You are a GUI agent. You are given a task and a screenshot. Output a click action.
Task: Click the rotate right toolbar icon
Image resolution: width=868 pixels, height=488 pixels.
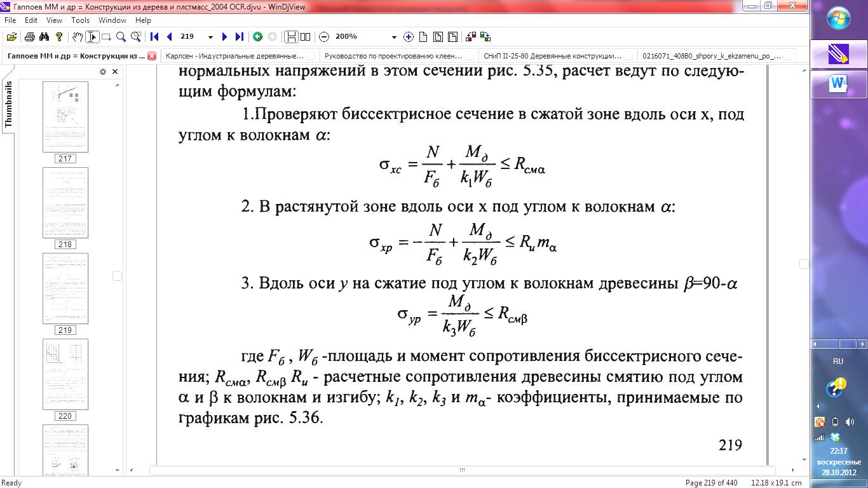pyautogui.click(x=485, y=37)
